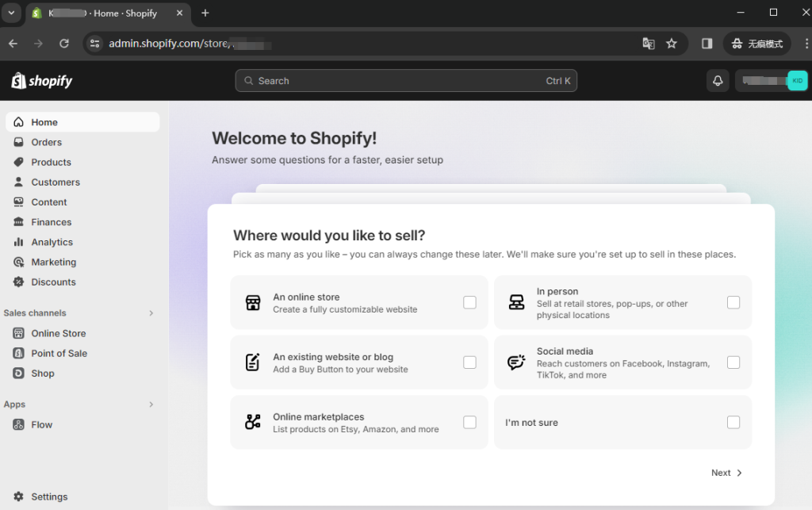Click the Content icon in sidebar
812x510 pixels.
click(19, 202)
